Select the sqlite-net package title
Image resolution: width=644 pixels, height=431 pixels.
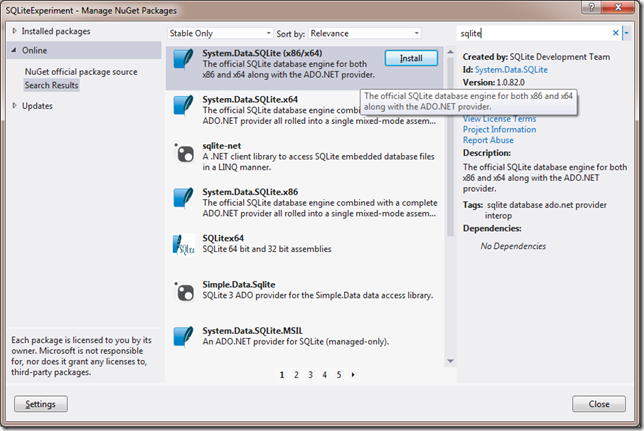click(222, 146)
